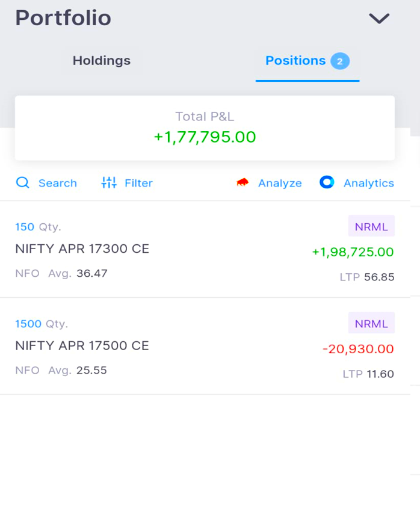420x506 pixels.
Task: Switch to the Holdings tab
Action: 102,61
